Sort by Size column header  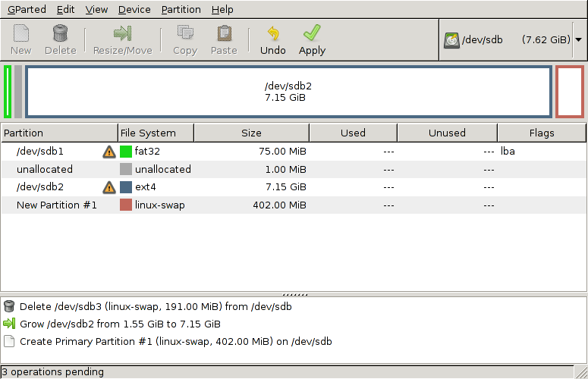click(252, 133)
